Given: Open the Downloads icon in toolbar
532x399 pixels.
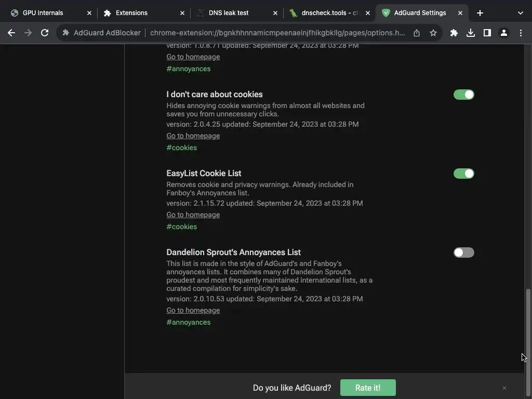Looking at the screenshot, I should 471,33.
